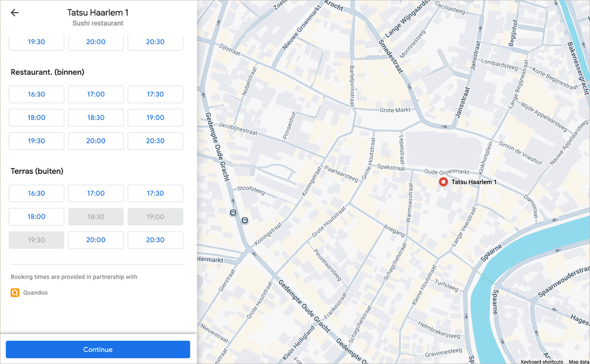The image size is (590, 364).
Task: Pick 20:30 in Terras (buiten) section
Action: coord(155,240)
